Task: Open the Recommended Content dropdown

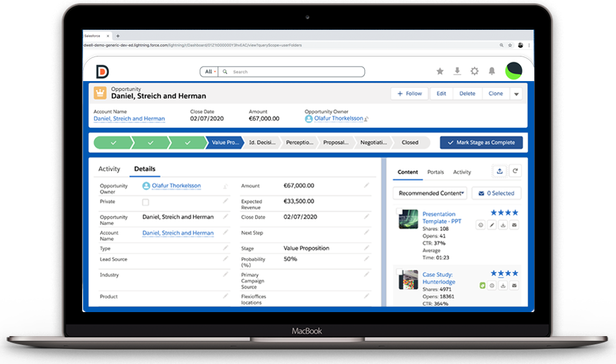Action: tap(430, 193)
